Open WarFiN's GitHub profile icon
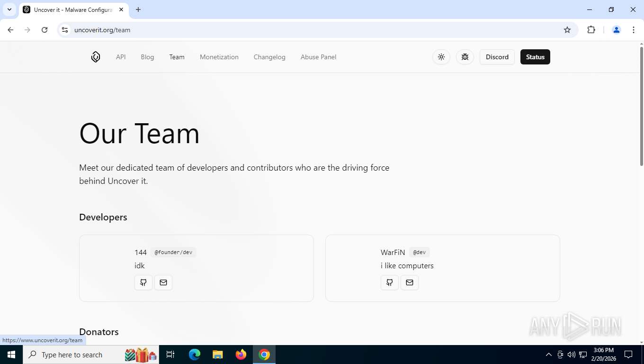This screenshot has width=644, height=364. 390,282
